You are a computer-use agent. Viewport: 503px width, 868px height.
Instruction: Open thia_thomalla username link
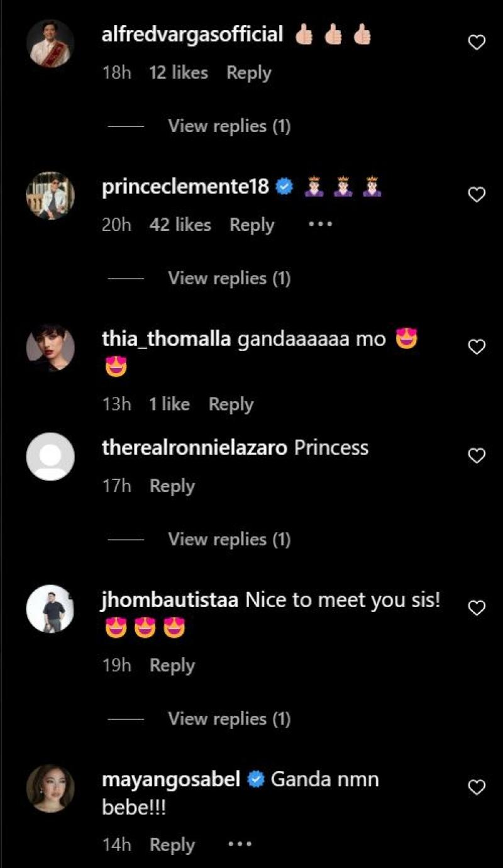click(x=167, y=340)
